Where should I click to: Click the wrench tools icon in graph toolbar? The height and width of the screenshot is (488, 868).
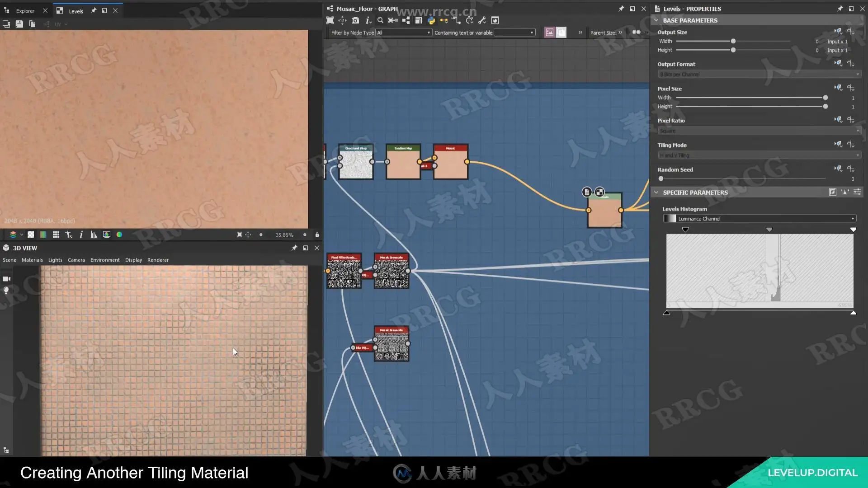pos(482,20)
